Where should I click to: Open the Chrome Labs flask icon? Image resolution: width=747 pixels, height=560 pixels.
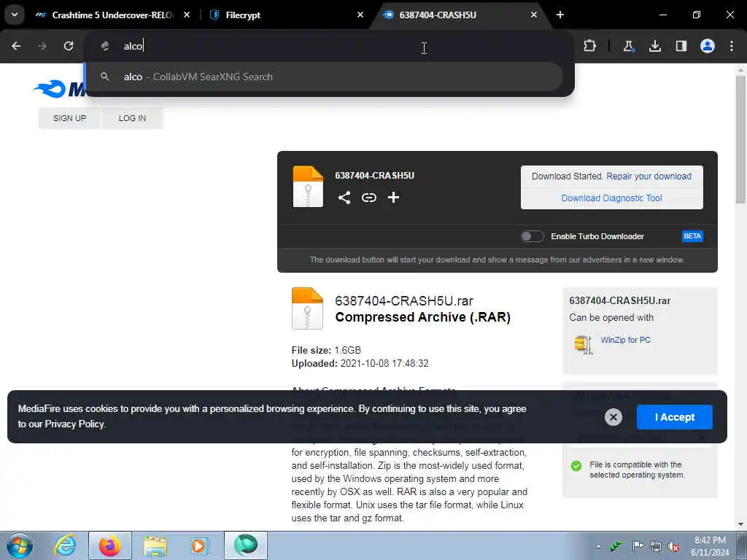628,46
